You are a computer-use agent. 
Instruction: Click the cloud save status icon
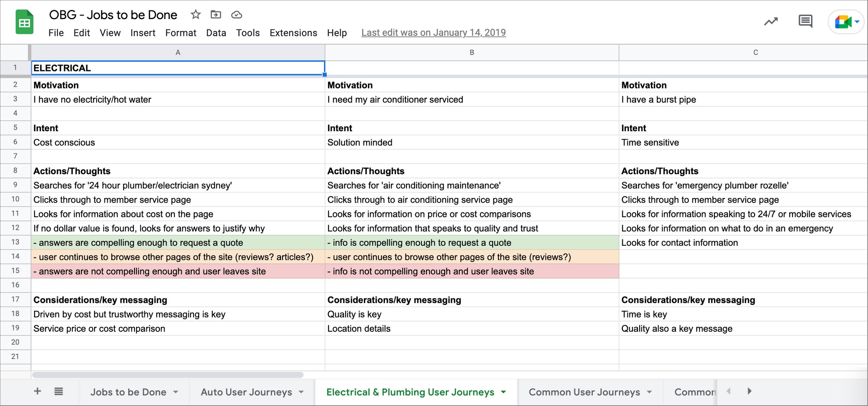click(236, 15)
